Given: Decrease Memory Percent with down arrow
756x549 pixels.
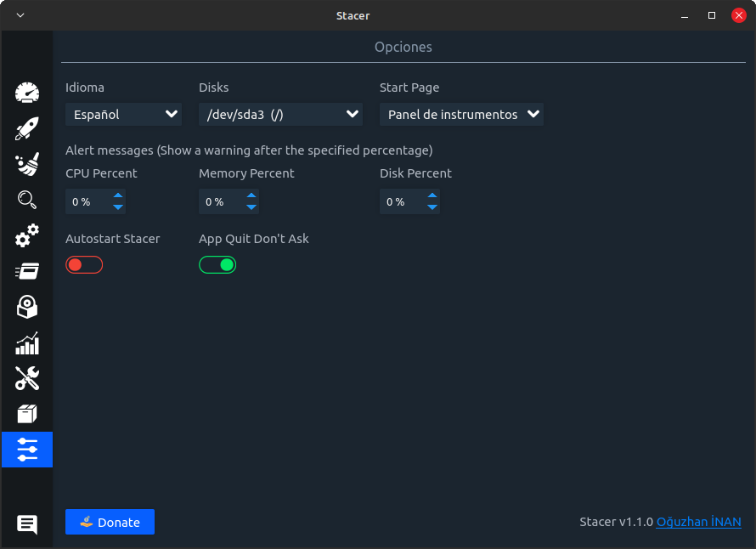Looking at the screenshot, I should point(251,207).
